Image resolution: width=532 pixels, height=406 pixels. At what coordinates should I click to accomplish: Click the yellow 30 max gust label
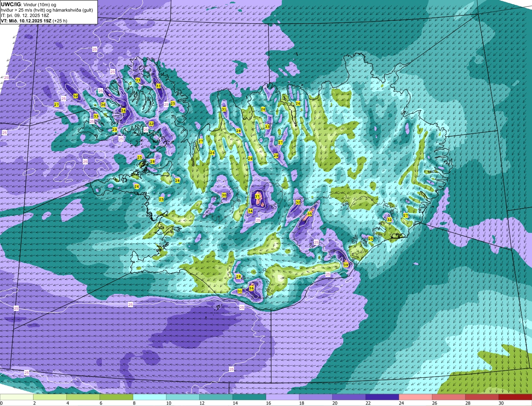coord(224,195)
